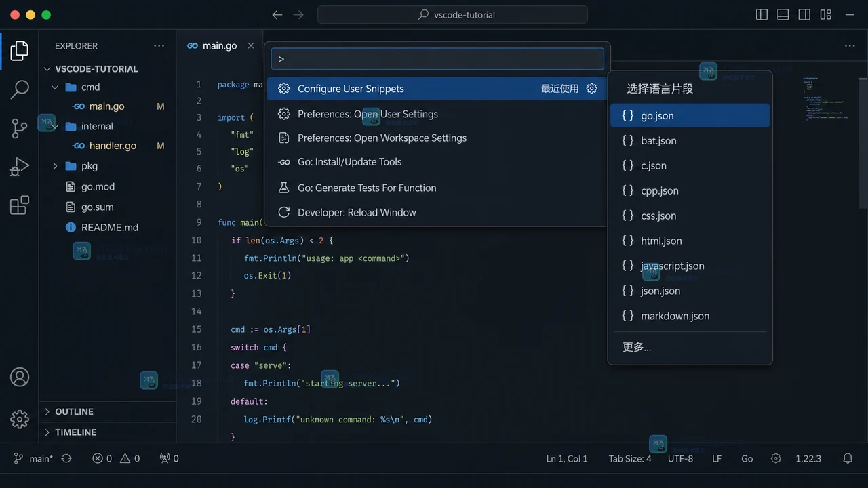Run Go: Generate Tests For Function command
The image size is (868, 488).
click(435, 188)
